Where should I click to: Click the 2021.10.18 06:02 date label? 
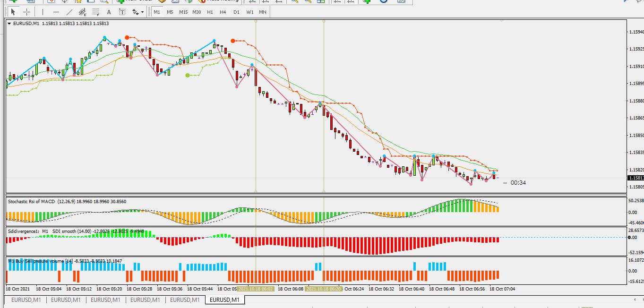pos(255,289)
